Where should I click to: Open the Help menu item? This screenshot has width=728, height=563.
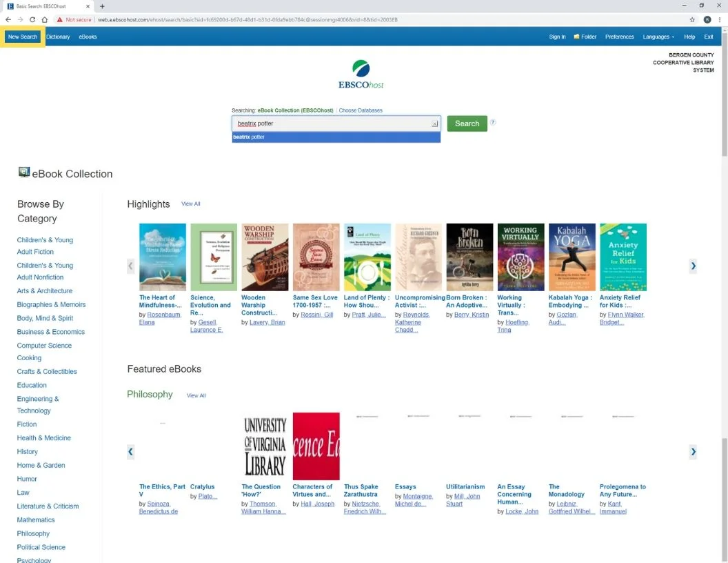coord(689,37)
